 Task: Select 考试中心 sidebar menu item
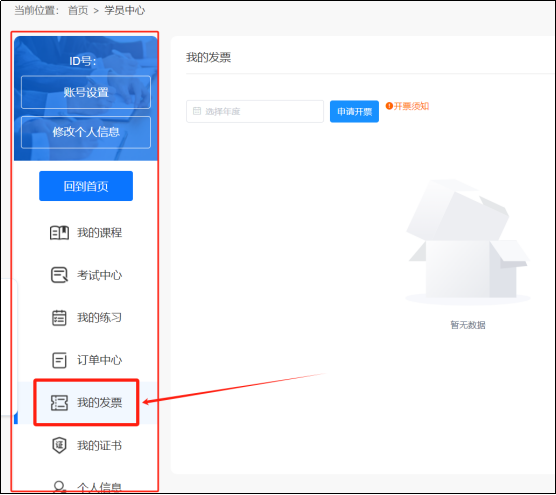(x=86, y=275)
